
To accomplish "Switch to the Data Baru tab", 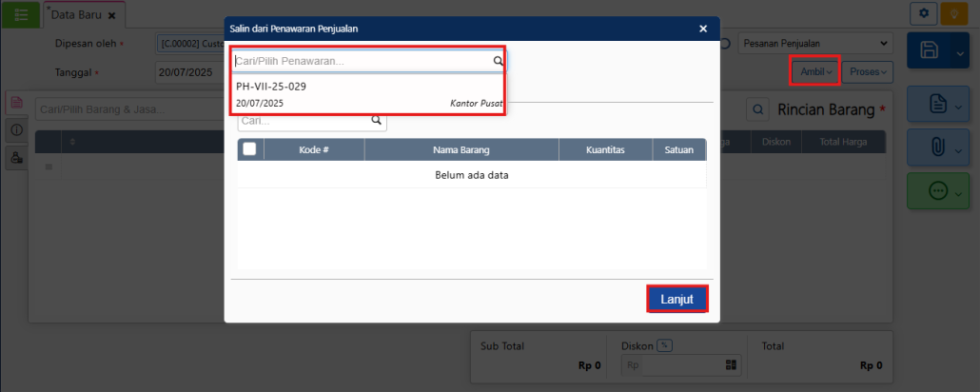I will coord(77,15).
